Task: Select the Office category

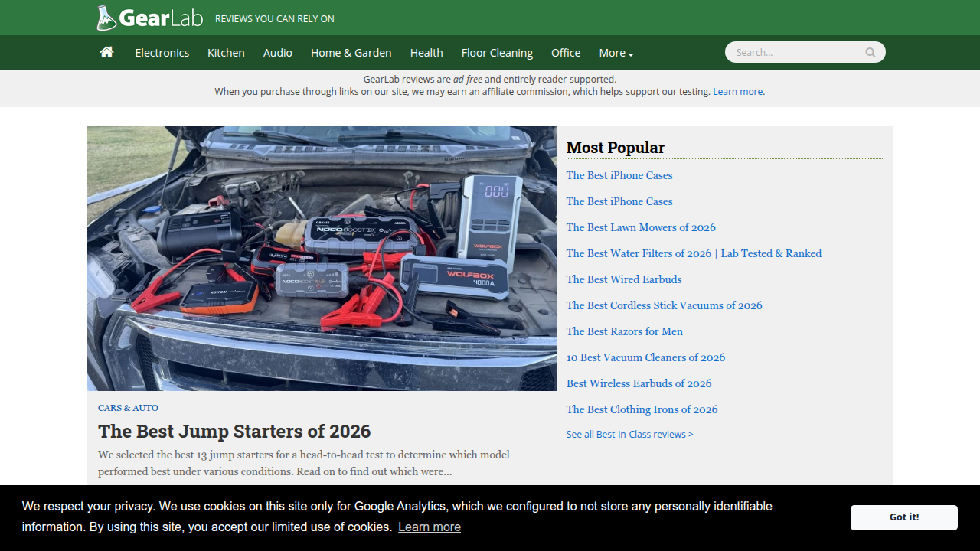Action: 566,53
